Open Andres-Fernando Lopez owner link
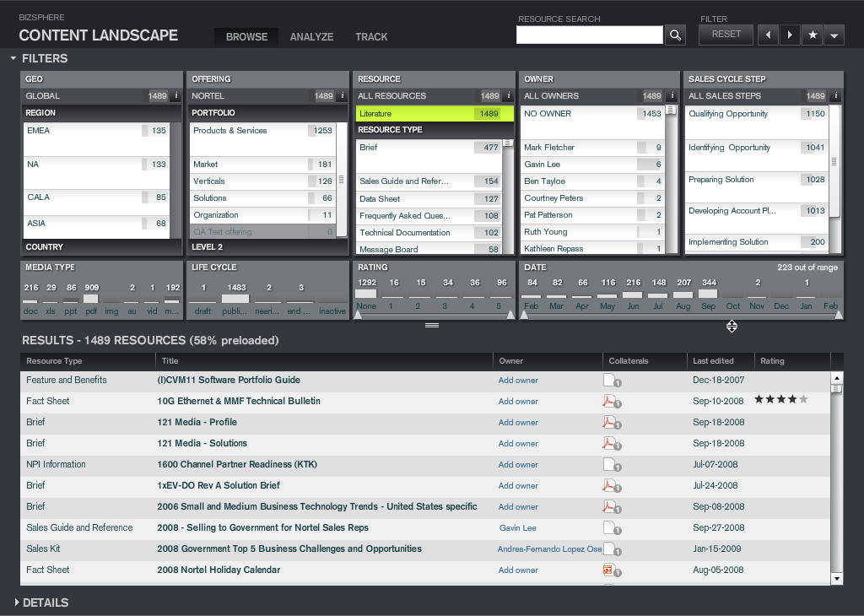 [x=549, y=548]
